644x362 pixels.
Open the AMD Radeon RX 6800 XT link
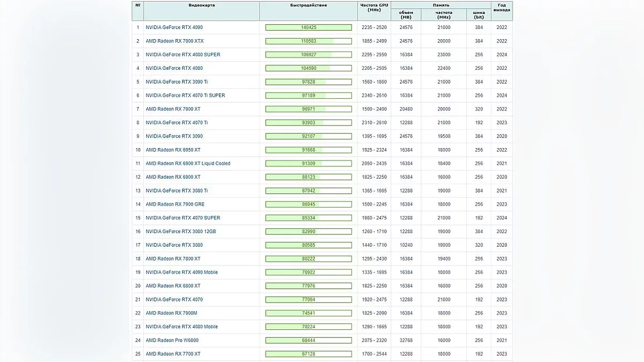click(x=173, y=286)
